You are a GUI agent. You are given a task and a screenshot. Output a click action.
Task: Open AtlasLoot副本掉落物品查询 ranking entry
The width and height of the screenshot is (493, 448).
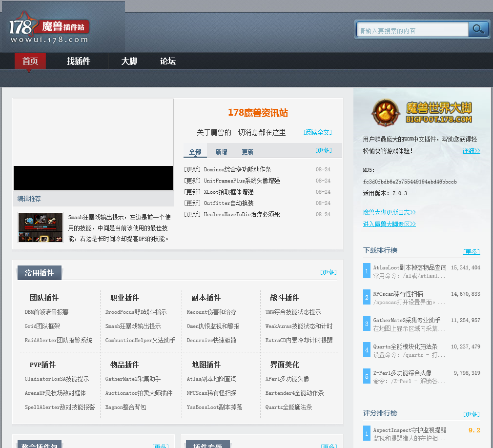[x=410, y=267]
